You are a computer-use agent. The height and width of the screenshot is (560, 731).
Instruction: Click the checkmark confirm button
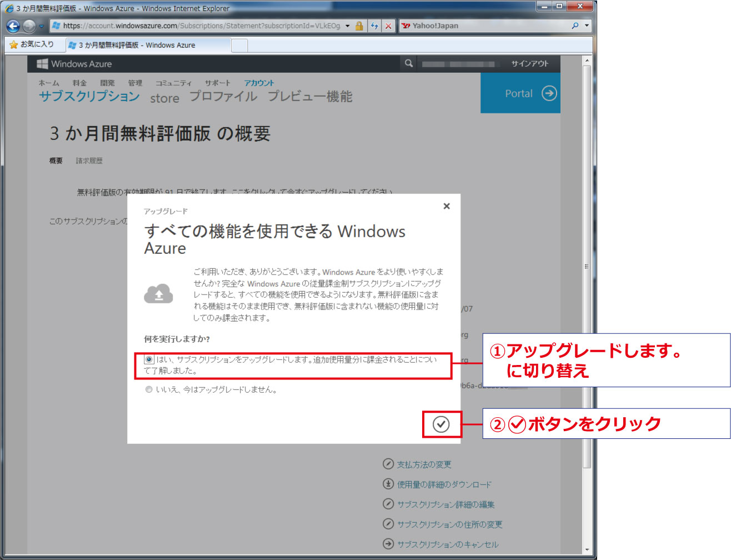441,424
